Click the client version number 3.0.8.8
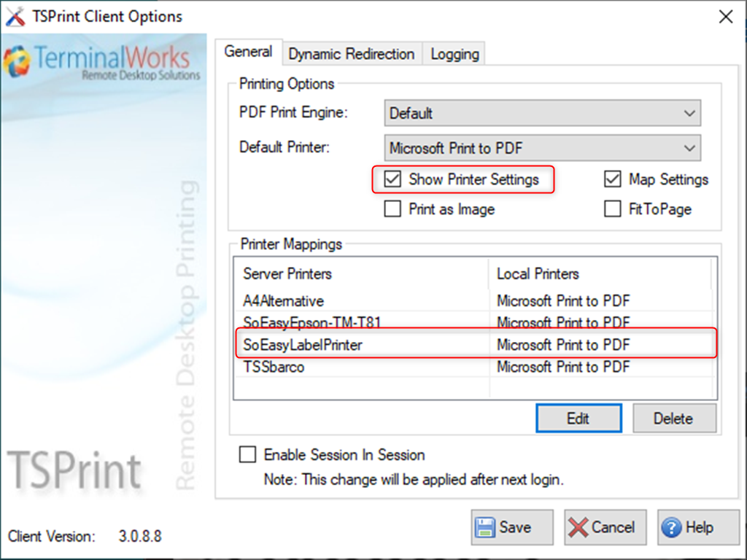 [x=140, y=537]
